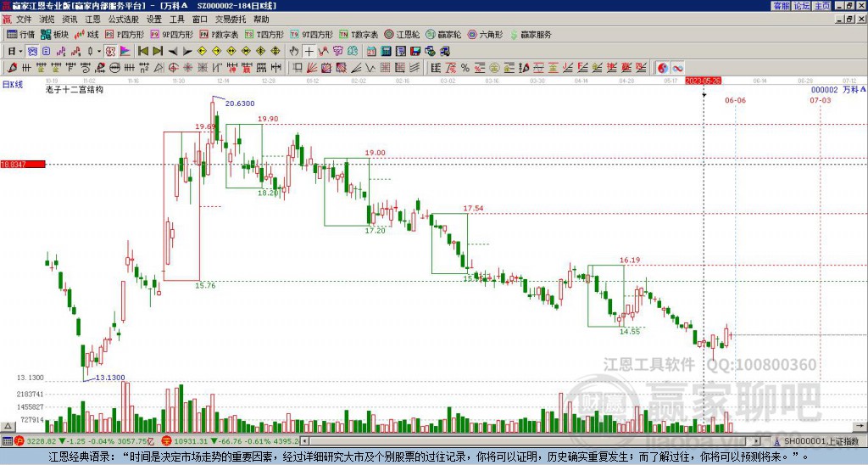Viewport: 868px width, 465px height.
Task: Click the horizontal scrollbar left arrow
Action: [304, 441]
